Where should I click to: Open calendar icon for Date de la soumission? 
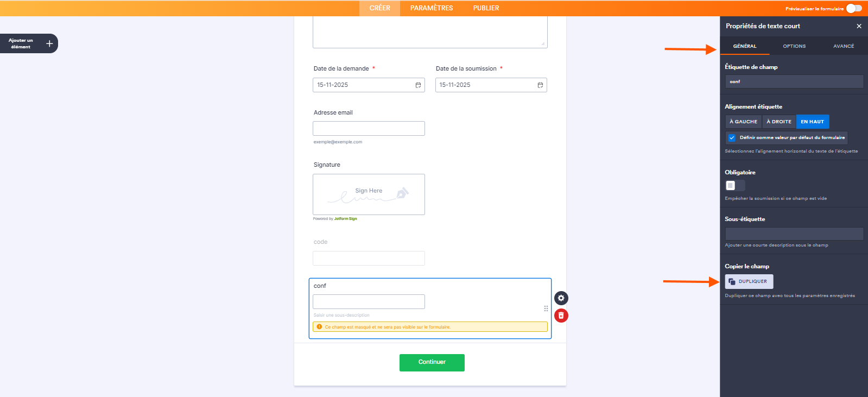click(540, 85)
